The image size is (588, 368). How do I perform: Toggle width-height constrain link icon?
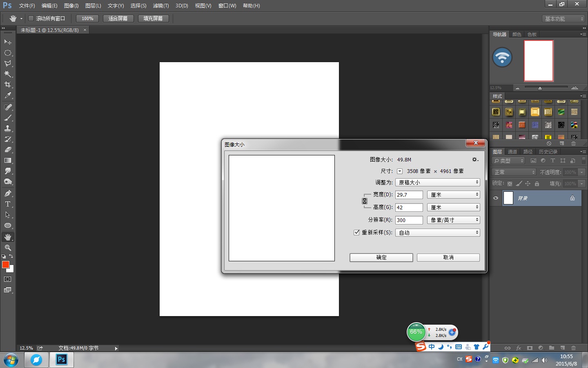pyautogui.click(x=365, y=201)
